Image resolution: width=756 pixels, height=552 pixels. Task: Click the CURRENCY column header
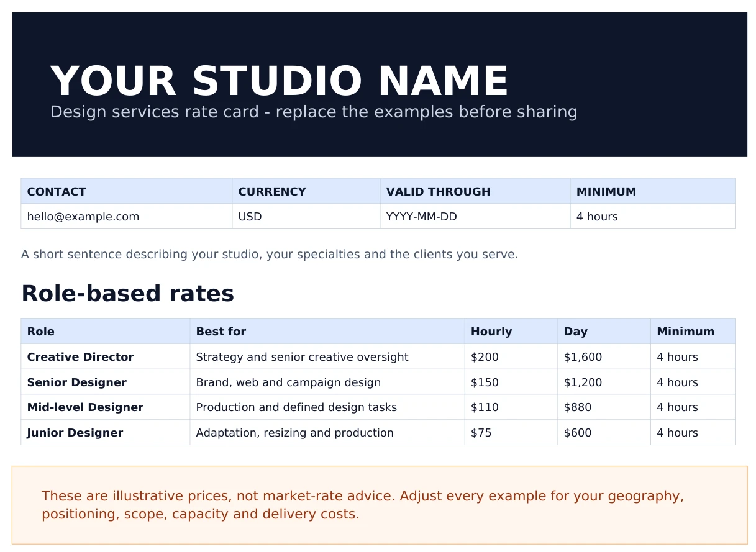306,191
